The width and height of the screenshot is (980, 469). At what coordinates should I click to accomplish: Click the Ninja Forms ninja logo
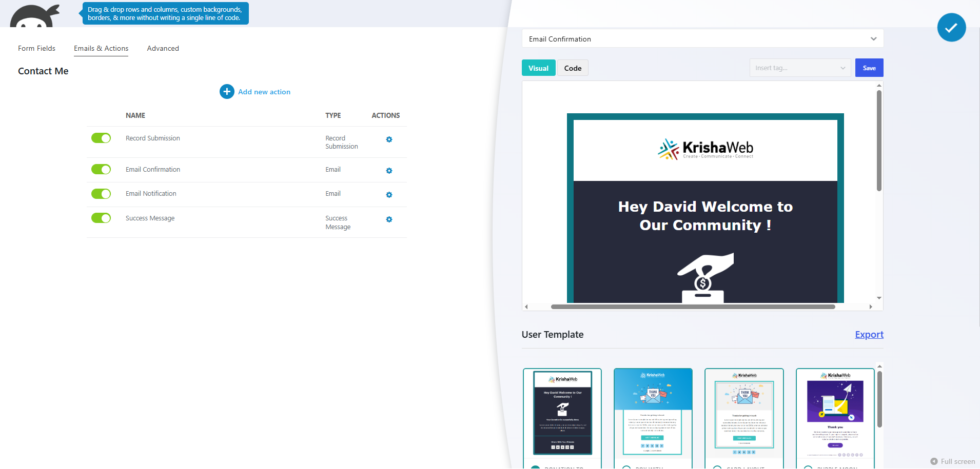point(35,15)
